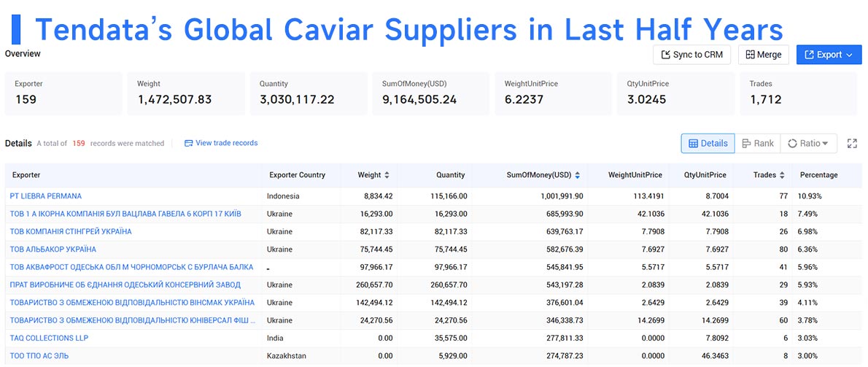Sort by SumOfMoney(USD) column arrows
The image size is (868, 367).
(x=578, y=175)
